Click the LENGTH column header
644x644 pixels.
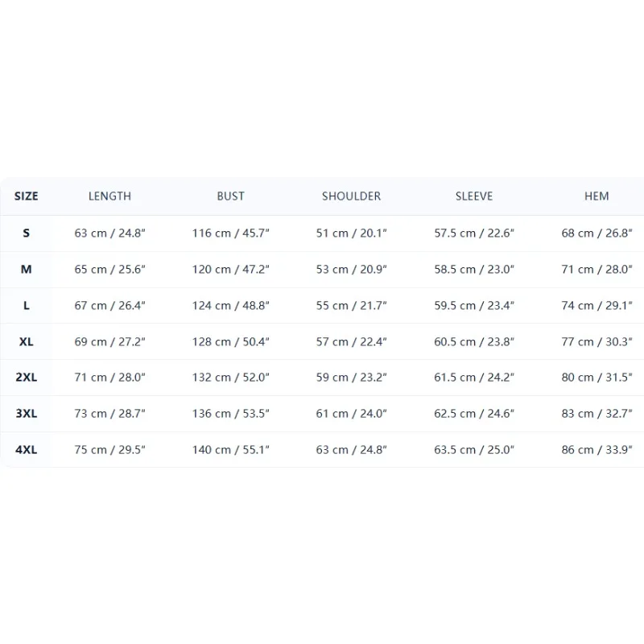pyautogui.click(x=109, y=196)
